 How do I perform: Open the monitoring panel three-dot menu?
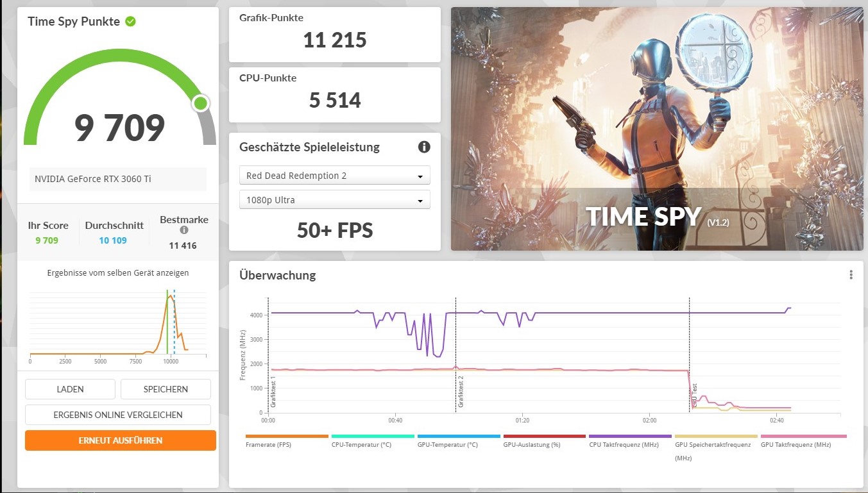[851, 275]
